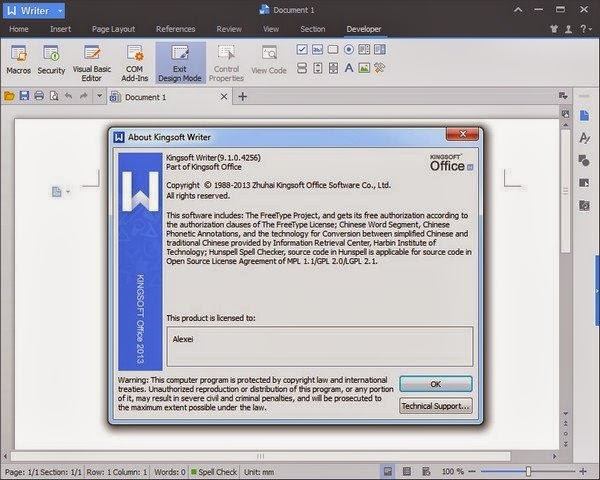Click the View Code button
This screenshot has width=600, height=480.
click(269, 60)
